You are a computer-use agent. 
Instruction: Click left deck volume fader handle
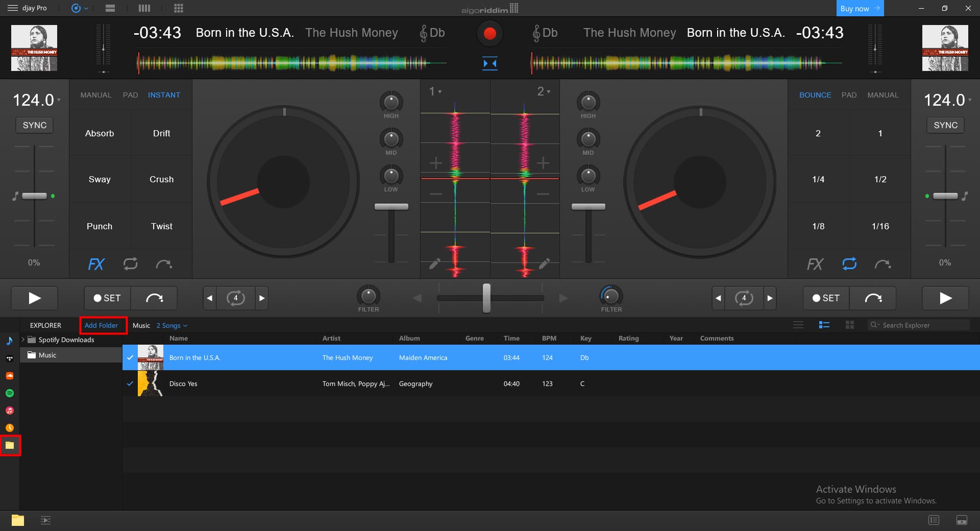pos(391,207)
